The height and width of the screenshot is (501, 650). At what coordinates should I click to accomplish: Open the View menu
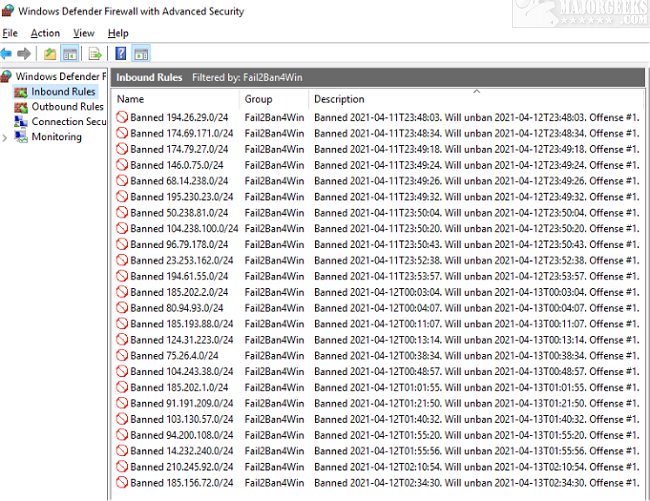click(84, 33)
